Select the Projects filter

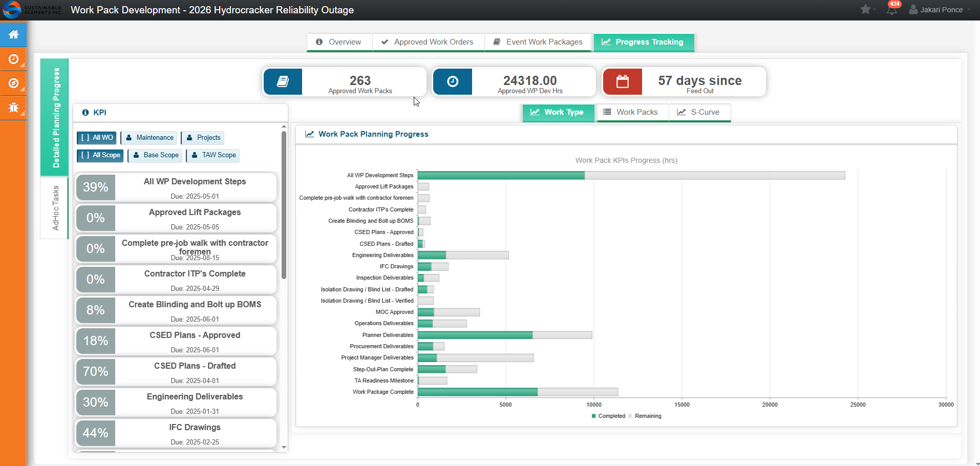coord(203,138)
